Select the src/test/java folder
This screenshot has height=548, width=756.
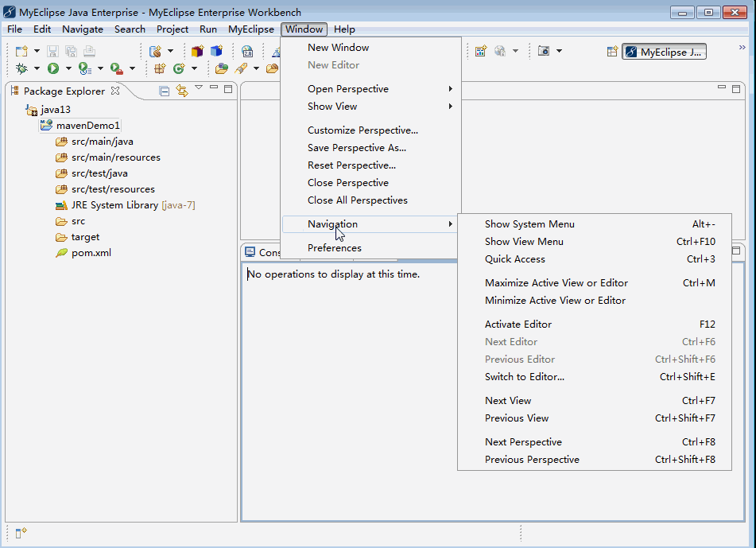click(91, 173)
